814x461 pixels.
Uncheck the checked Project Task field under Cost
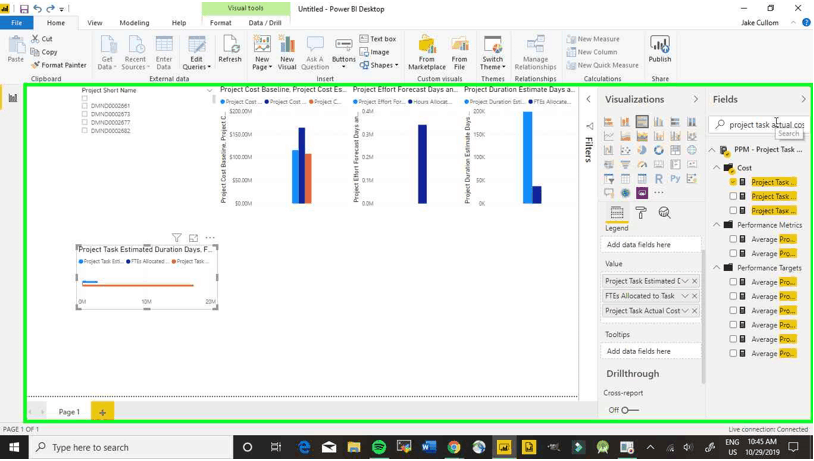tap(733, 182)
